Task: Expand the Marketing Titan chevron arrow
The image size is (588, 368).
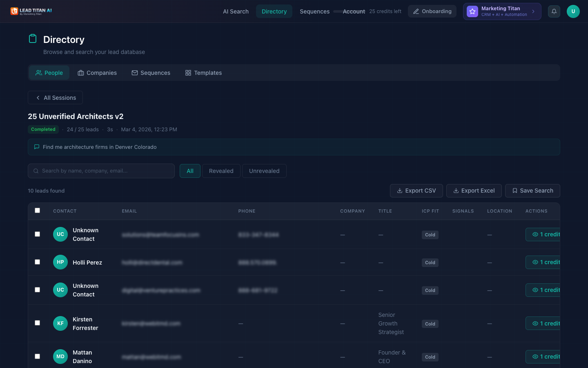Action: tap(533, 11)
